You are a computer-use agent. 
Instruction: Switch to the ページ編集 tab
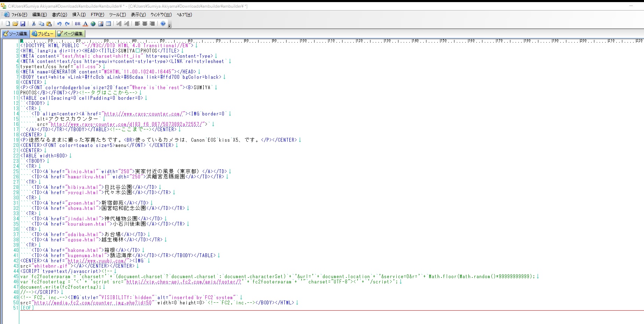point(70,34)
